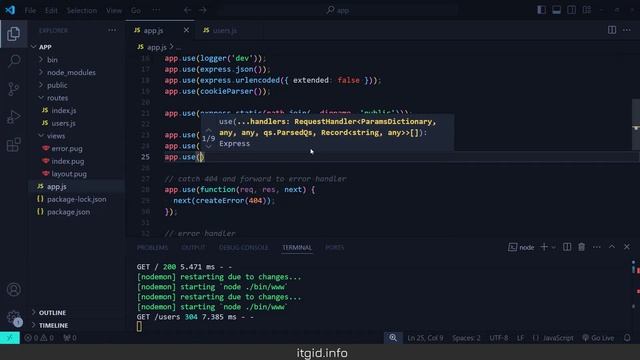The height and width of the screenshot is (360, 640).
Task: Split the terminal
Action: pyautogui.click(x=567, y=247)
